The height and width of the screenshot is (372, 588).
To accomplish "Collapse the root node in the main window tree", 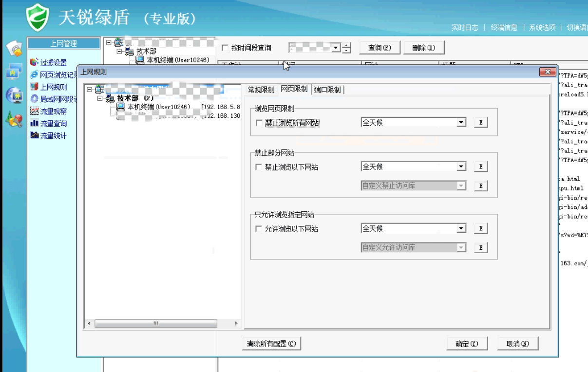I will pos(109,42).
